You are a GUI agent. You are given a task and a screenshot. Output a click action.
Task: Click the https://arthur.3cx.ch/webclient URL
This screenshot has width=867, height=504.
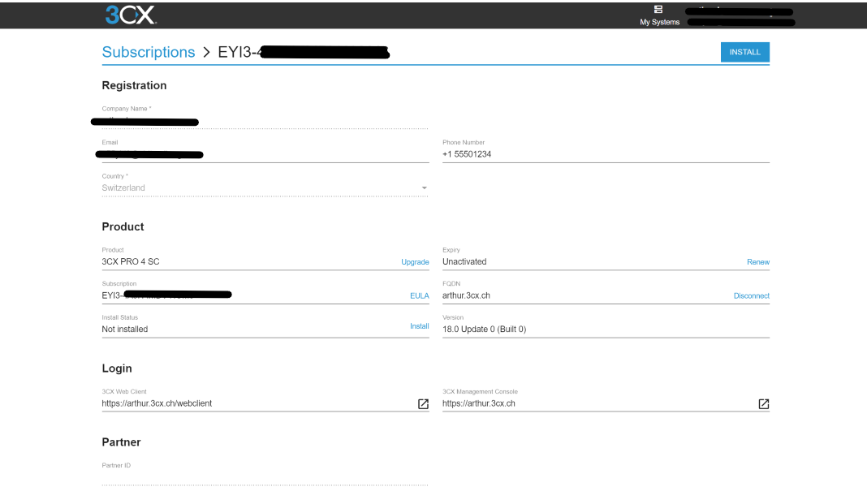click(157, 403)
